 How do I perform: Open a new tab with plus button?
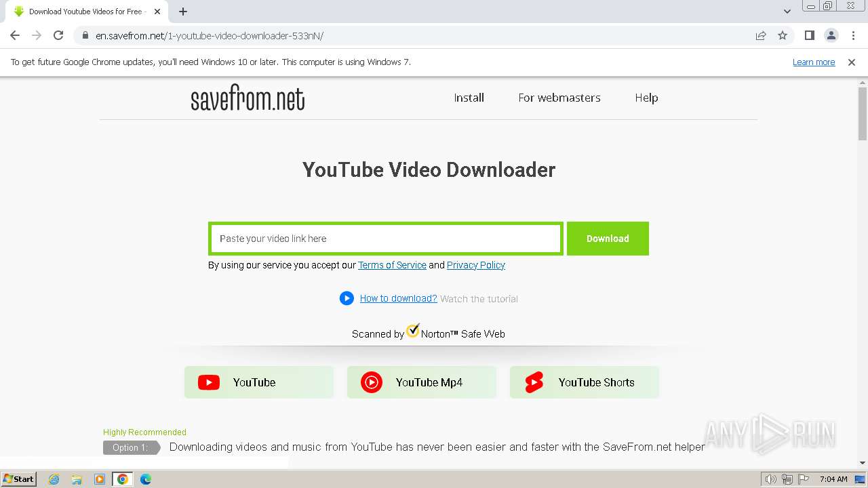coord(183,12)
